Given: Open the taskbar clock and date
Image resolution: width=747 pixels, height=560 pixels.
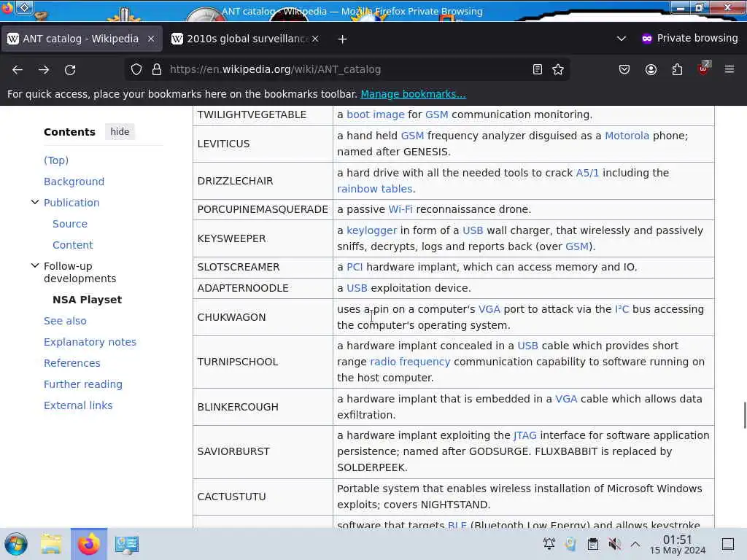Looking at the screenshot, I should click(x=678, y=544).
